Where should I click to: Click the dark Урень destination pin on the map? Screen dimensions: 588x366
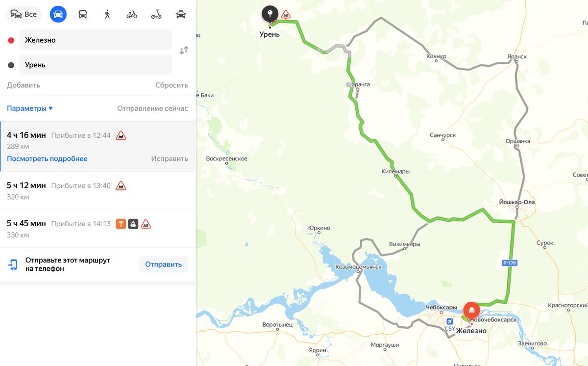[x=269, y=14]
